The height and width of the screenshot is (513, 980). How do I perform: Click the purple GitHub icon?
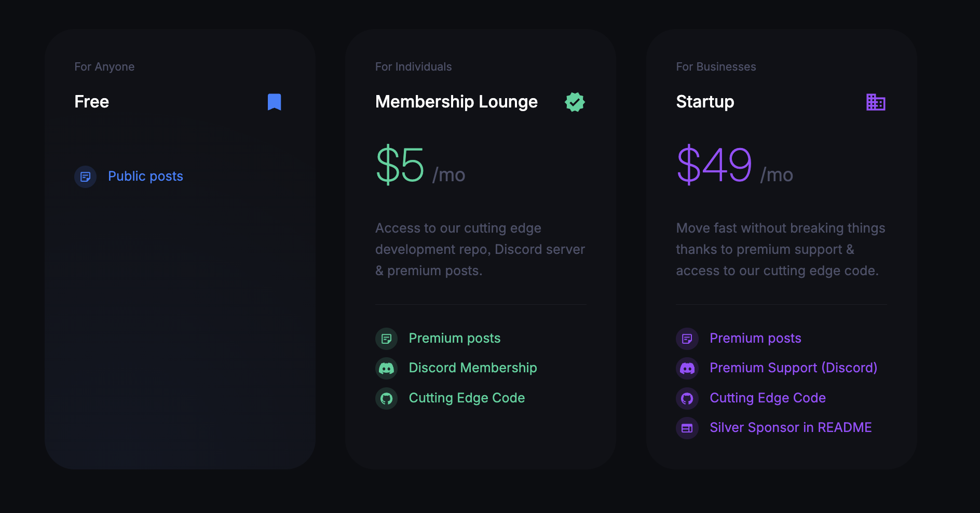[x=687, y=398]
